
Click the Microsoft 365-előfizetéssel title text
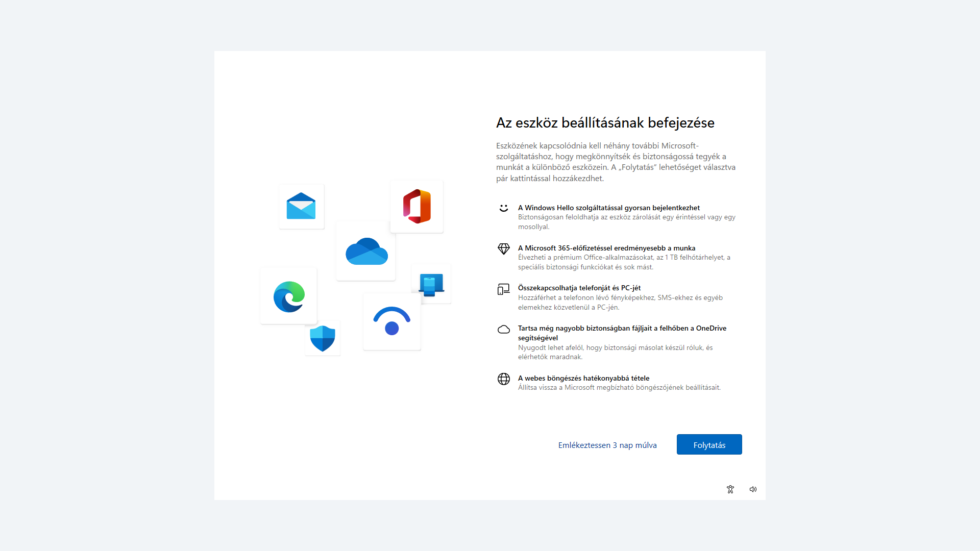click(x=606, y=248)
